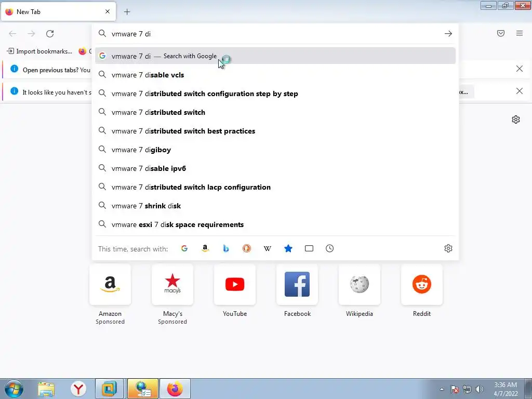Dismiss 'Open previous tabs?' notification
Viewport: 532px width, 399px height.
[x=520, y=69]
